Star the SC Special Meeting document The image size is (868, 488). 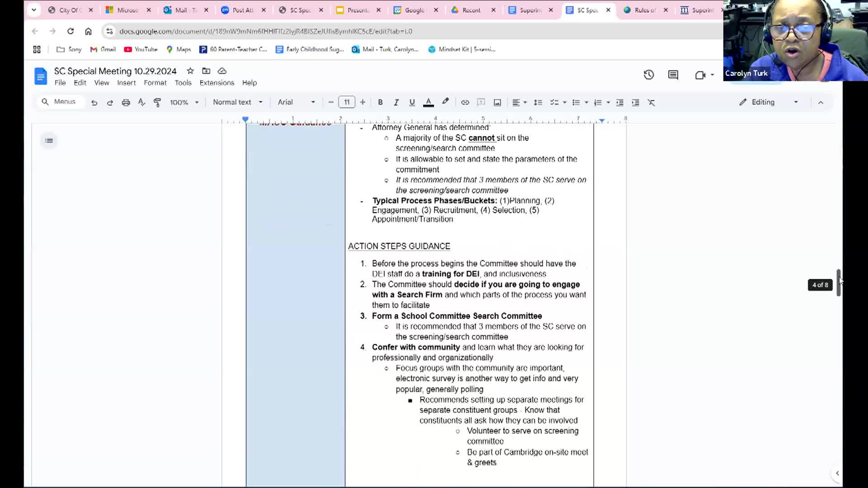190,71
